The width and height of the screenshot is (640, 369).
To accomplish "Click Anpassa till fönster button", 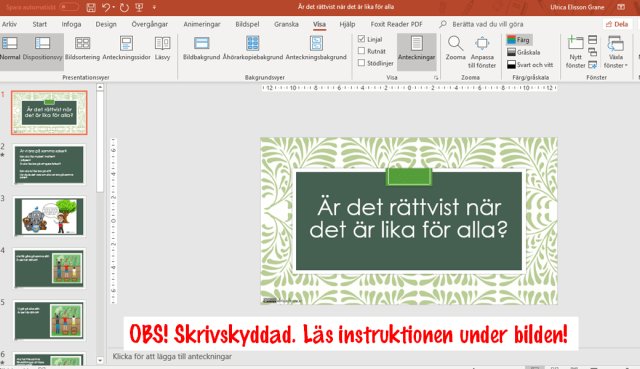I will pos(482,52).
